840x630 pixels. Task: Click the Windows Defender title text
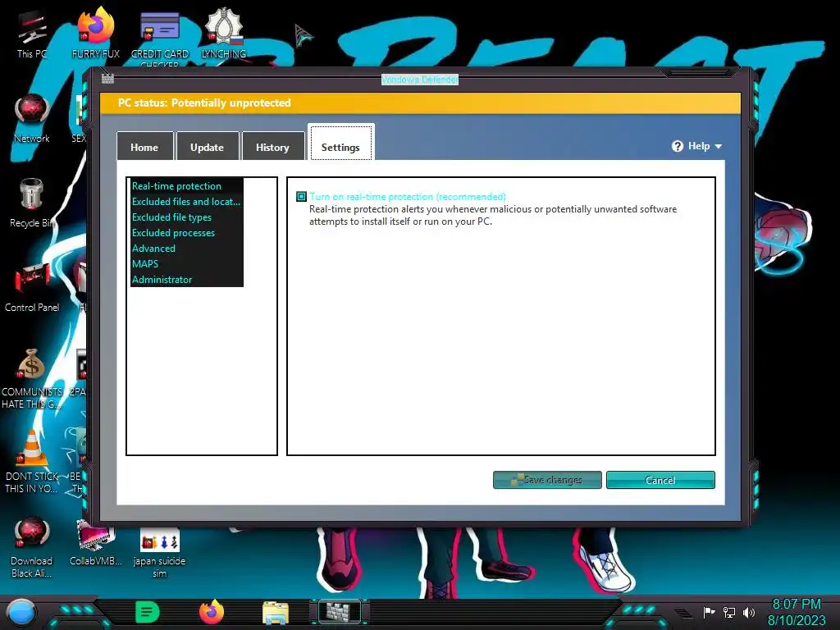[x=420, y=80]
